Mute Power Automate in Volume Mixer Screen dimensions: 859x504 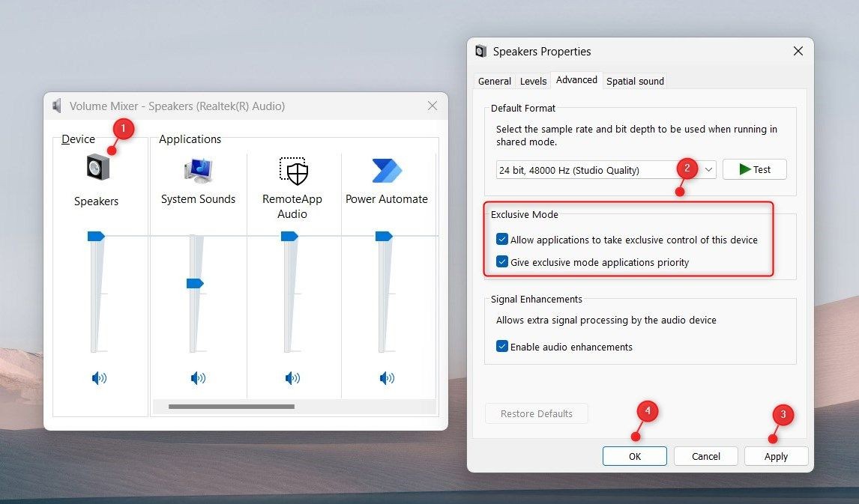point(387,377)
